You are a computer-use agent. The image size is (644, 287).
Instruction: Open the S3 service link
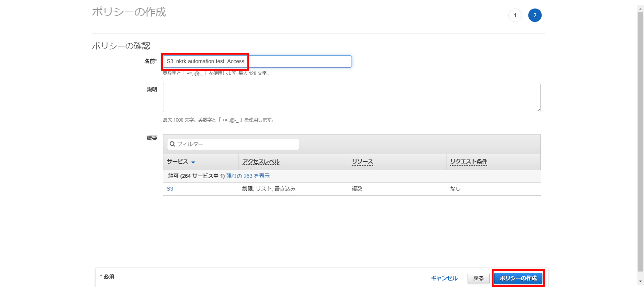[x=170, y=189]
